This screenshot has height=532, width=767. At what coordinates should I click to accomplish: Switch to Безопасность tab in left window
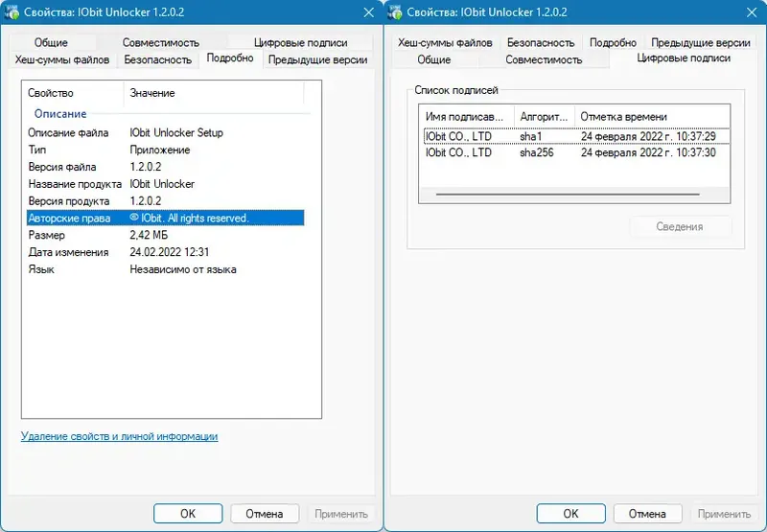pos(157,59)
